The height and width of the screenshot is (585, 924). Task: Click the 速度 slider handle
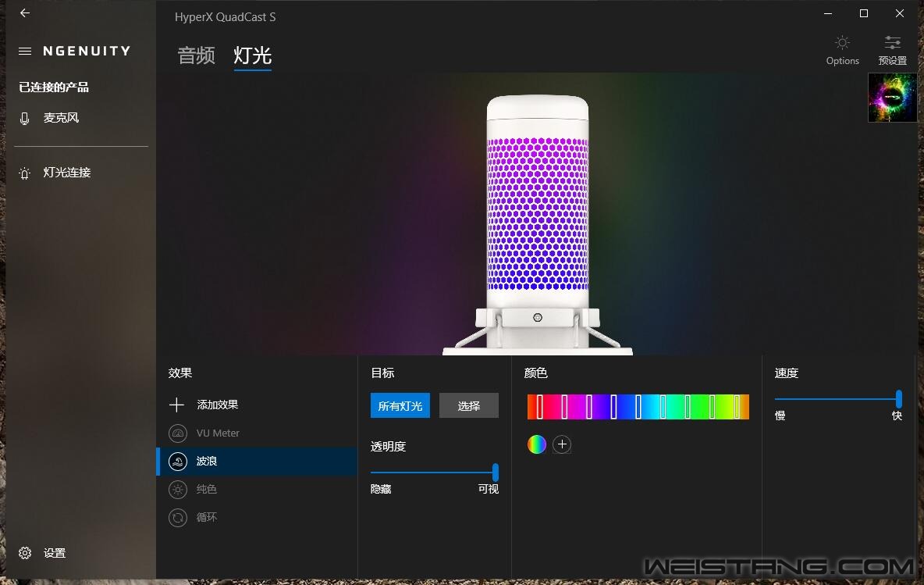coord(899,399)
